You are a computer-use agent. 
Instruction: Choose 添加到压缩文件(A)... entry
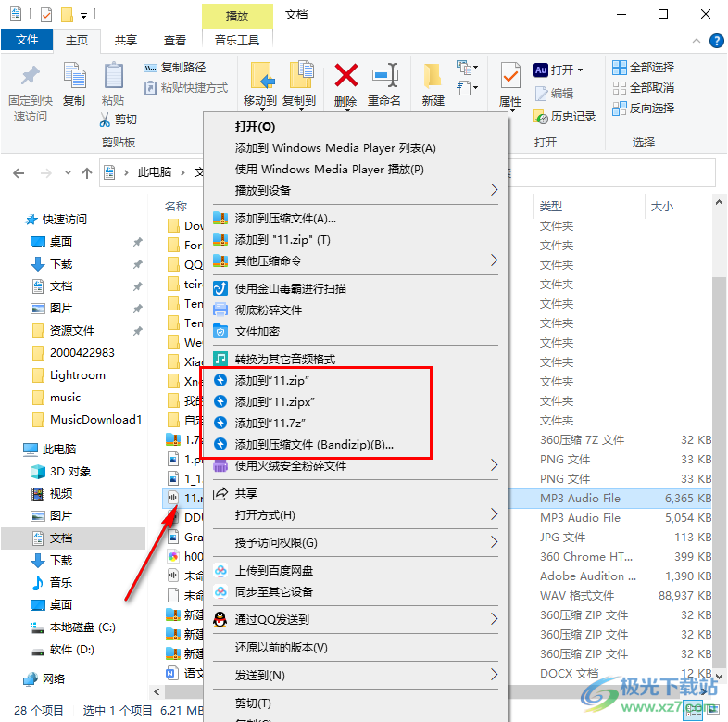click(355, 219)
